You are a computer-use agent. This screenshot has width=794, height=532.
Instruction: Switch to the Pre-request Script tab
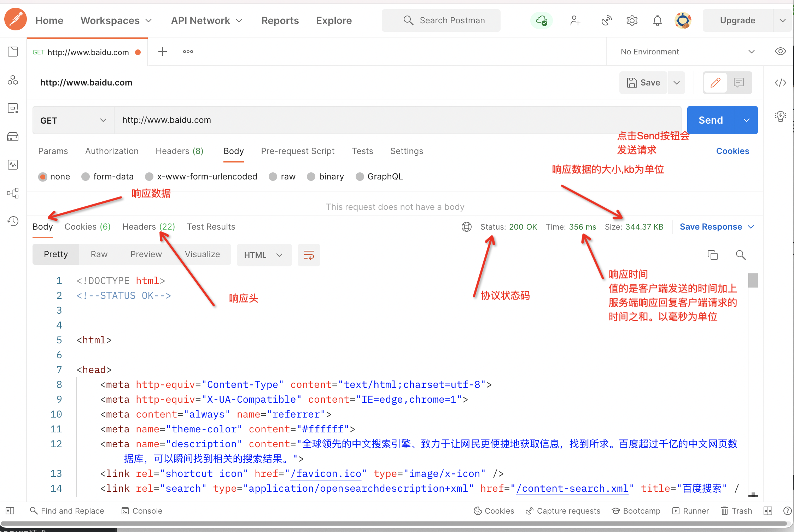tap(298, 151)
